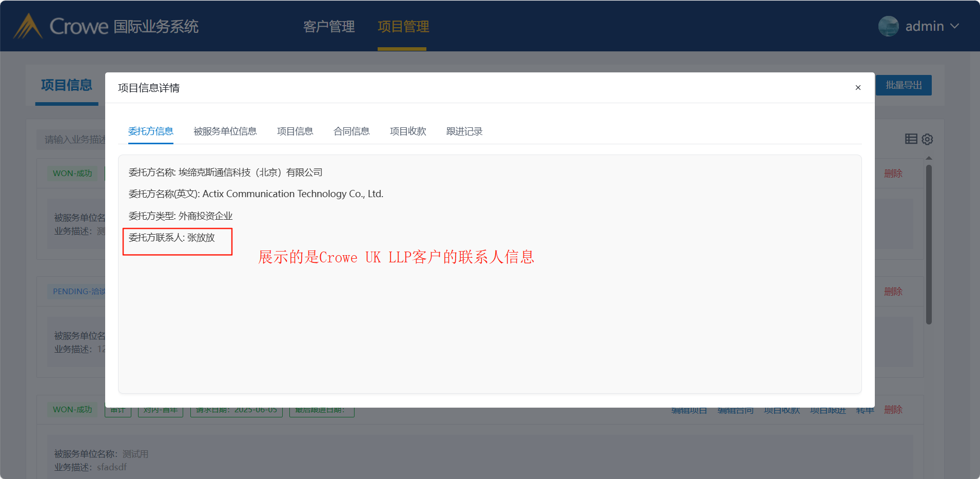Image resolution: width=980 pixels, height=479 pixels.
Task: Select the 项目信息 page tab behind dialog
Action: [67, 85]
